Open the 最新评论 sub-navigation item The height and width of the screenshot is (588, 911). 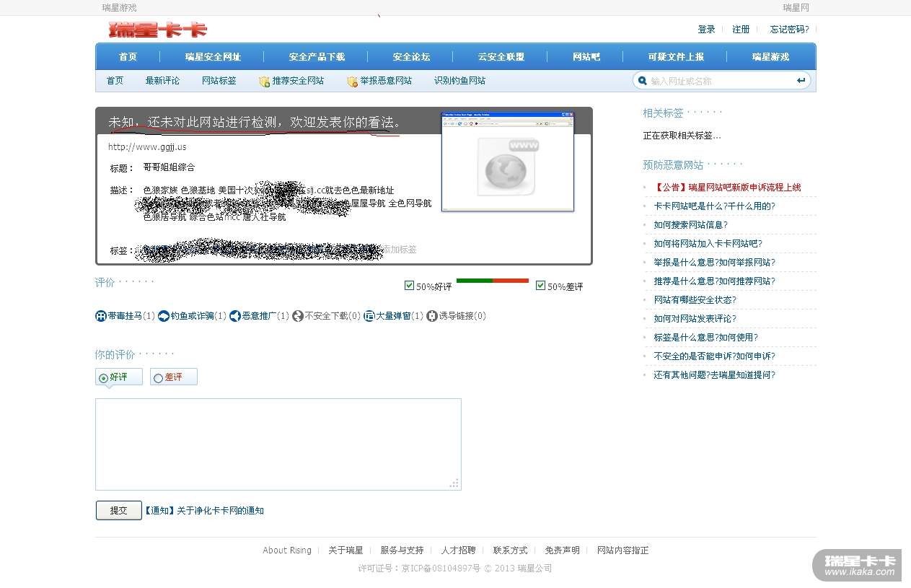tap(162, 81)
